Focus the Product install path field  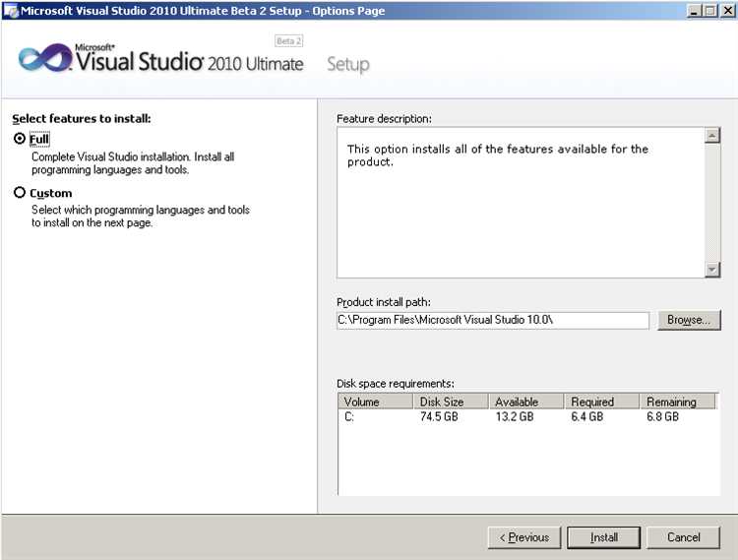coord(493,320)
